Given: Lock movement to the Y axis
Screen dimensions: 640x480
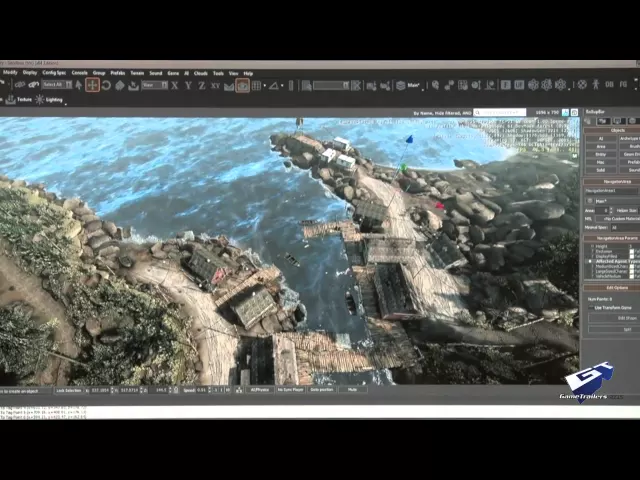Looking at the screenshot, I should (x=188, y=85).
